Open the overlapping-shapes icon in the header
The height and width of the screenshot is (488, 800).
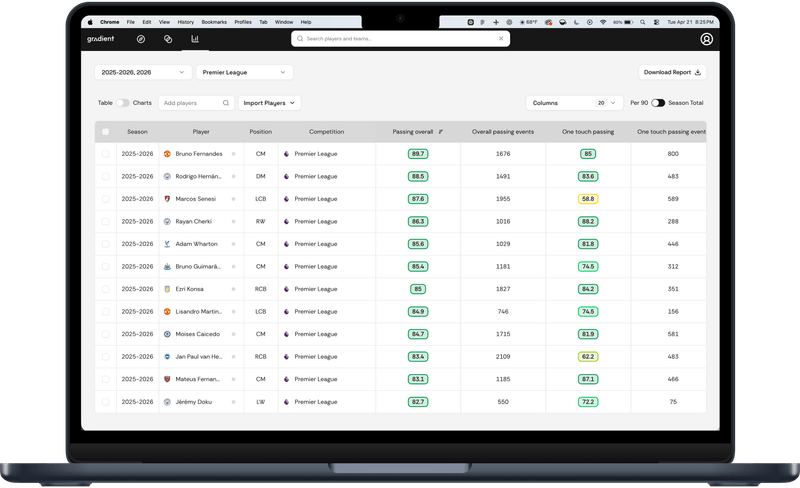(168, 39)
